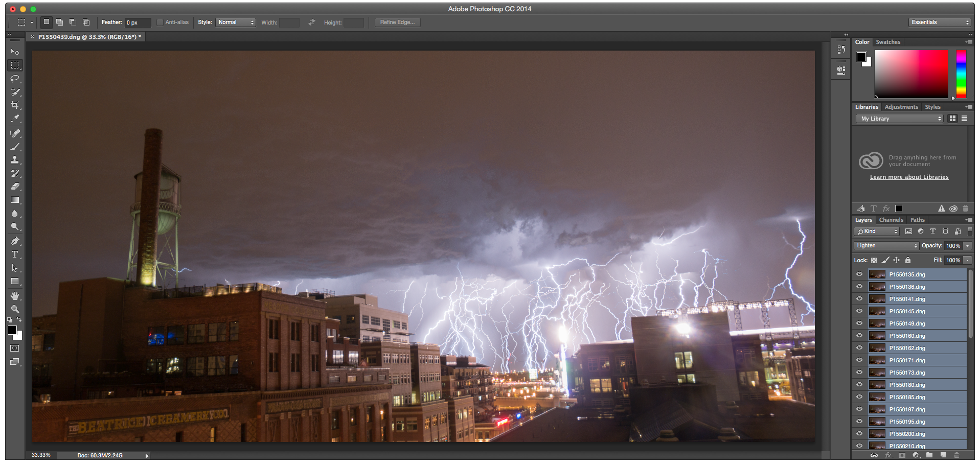Screen dimensions: 980x465
Task: Click the Refine Edge button
Action: click(397, 22)
